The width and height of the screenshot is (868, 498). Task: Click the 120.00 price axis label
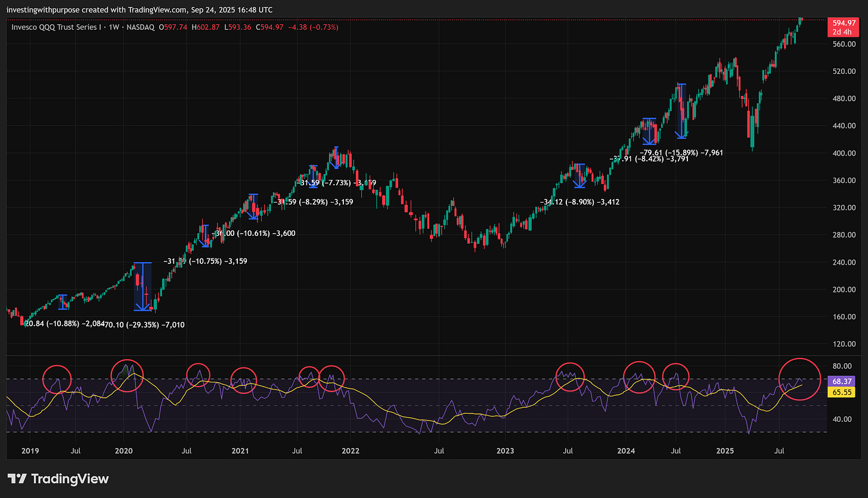(x=845, y=344)
